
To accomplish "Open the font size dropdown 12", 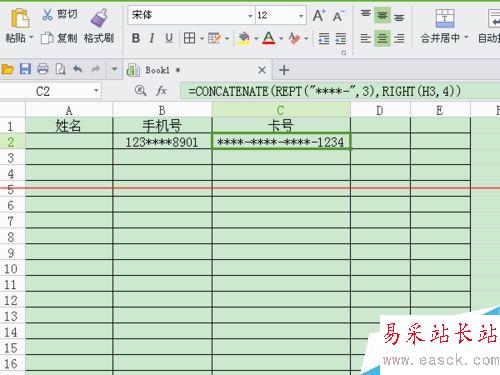I will [x=301, y=16].
